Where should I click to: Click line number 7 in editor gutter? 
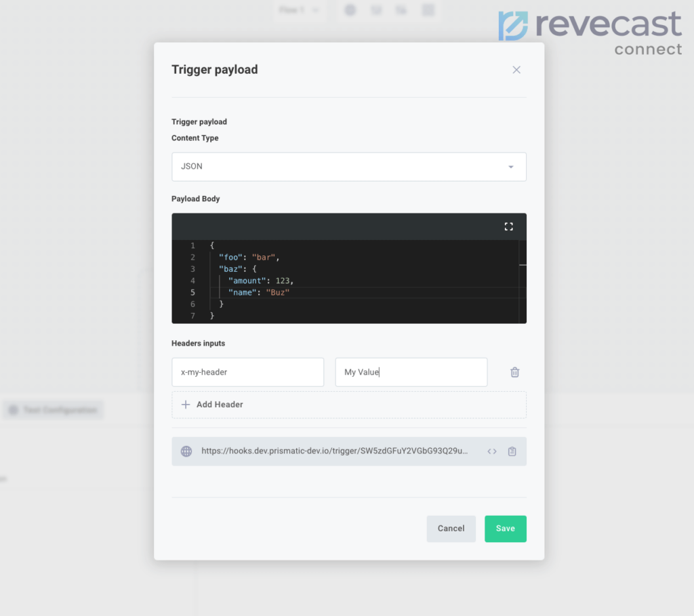tap(192, 316)
